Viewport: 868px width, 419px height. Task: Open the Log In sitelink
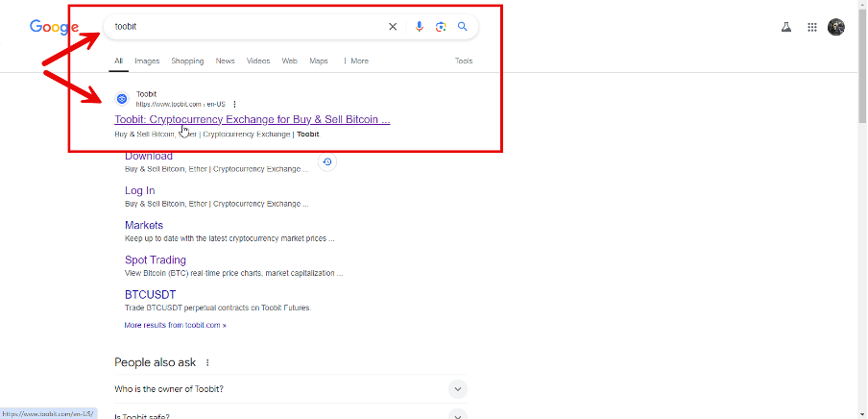point(139,190)
